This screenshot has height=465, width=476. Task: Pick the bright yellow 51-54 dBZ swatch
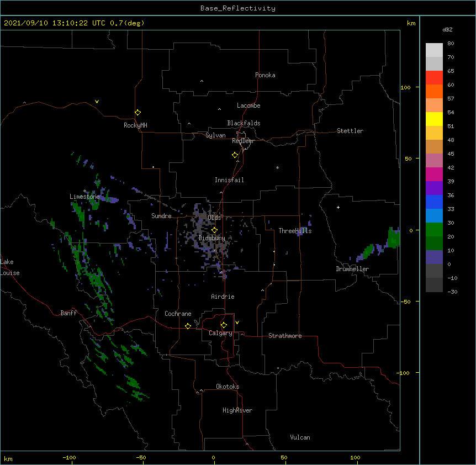434,119
